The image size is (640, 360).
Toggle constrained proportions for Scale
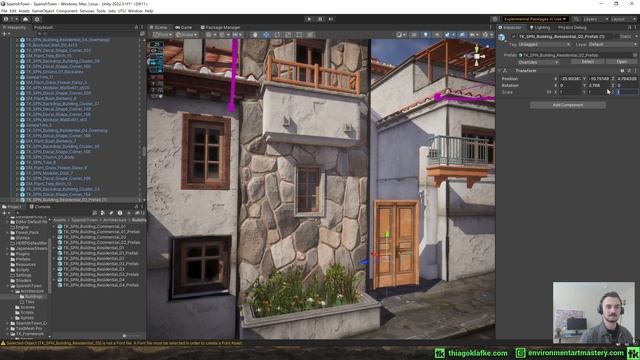[x=549, y=92]
